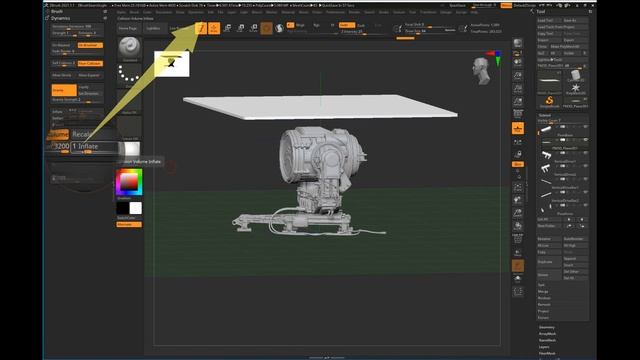Viewport: 640px width, 360px height.
Task: Click the Move view icon in right shelf
Action: click(x=518, y=200)
